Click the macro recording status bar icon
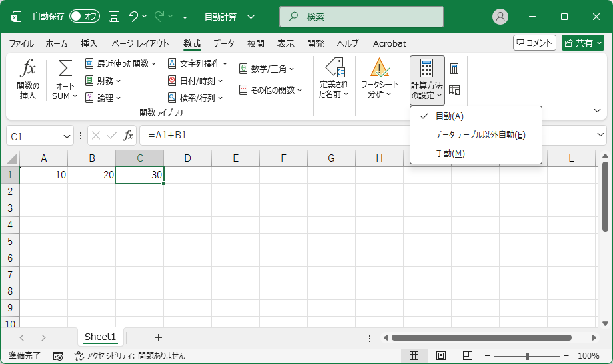613x364 pixels. (x=58, y=356)
